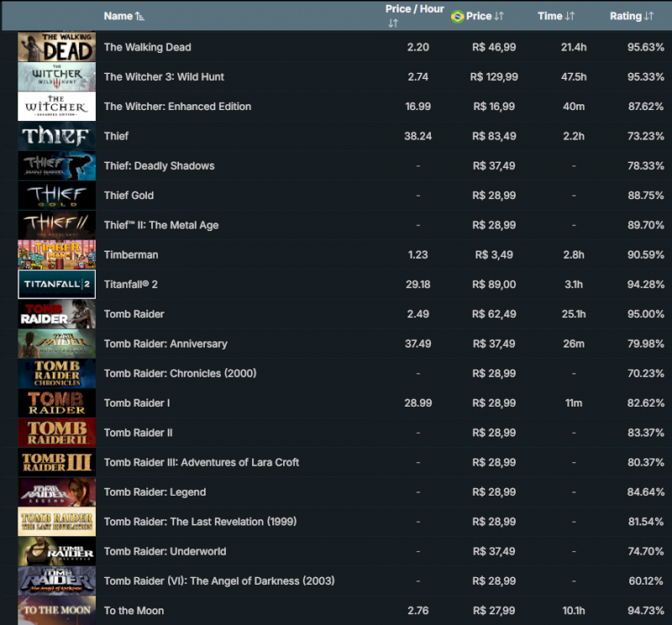The height and width of the screenshot is (625, 672).
Task: Sort by the Time column header
Action: coord(556,16)
